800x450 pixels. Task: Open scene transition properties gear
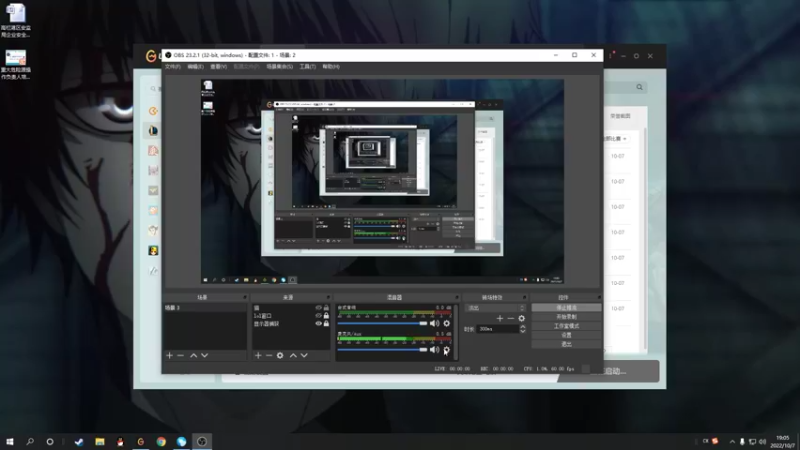click(521, 318)
